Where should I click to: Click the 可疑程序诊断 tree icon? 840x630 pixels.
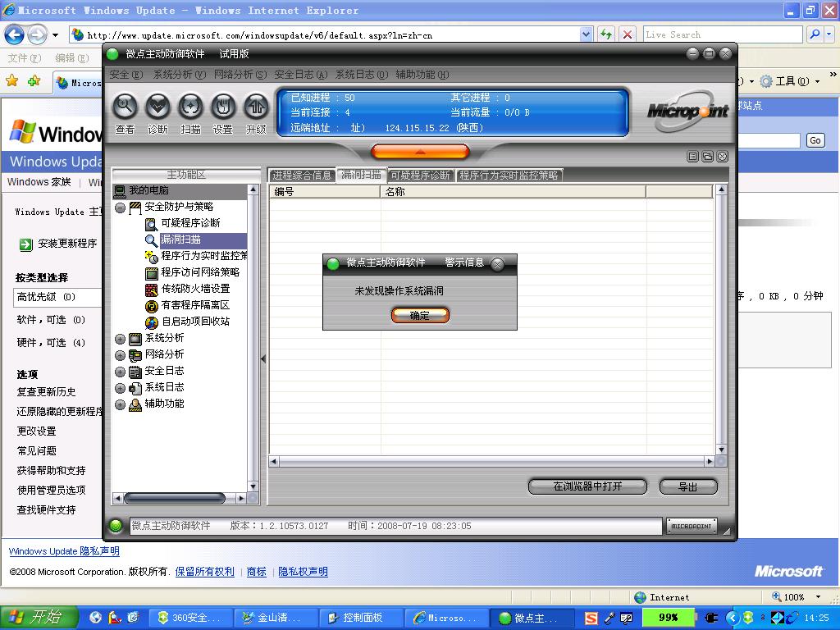(x=152, y=223)
